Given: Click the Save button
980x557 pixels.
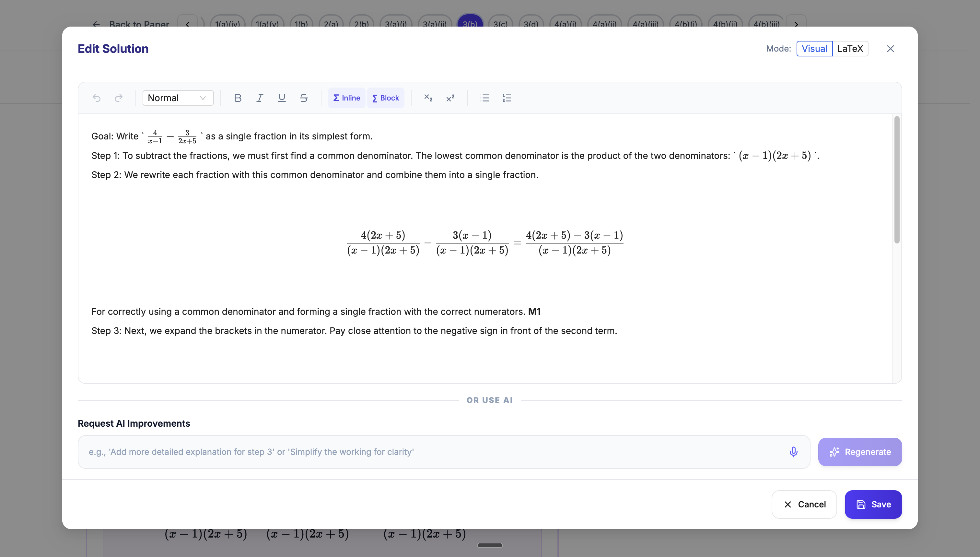Looking at the screenshot, I should click(873, 504).
